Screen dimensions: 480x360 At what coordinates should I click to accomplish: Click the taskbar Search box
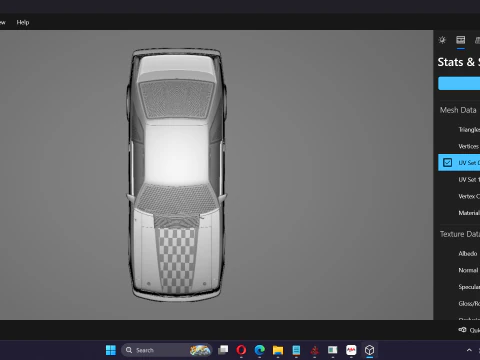coord(167,350)
